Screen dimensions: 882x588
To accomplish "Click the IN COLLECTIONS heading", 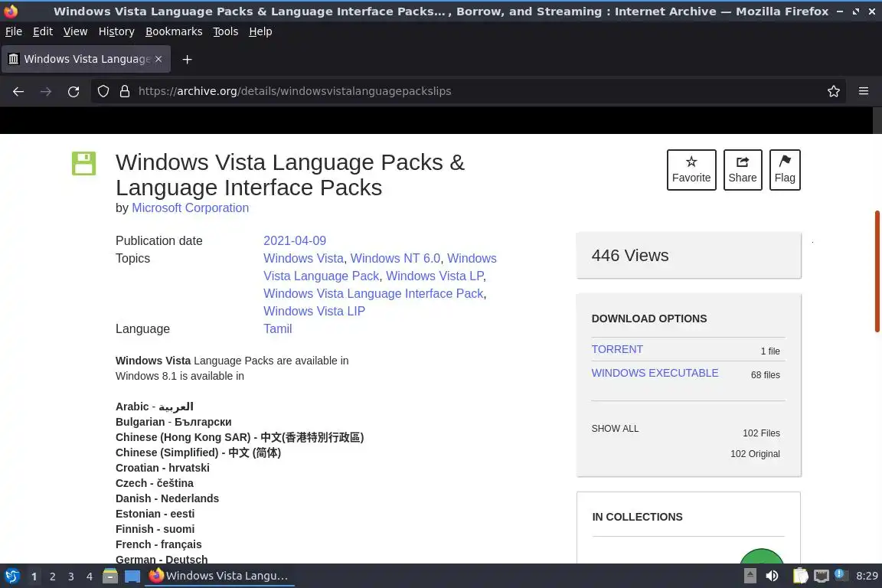I will [637, 517].
